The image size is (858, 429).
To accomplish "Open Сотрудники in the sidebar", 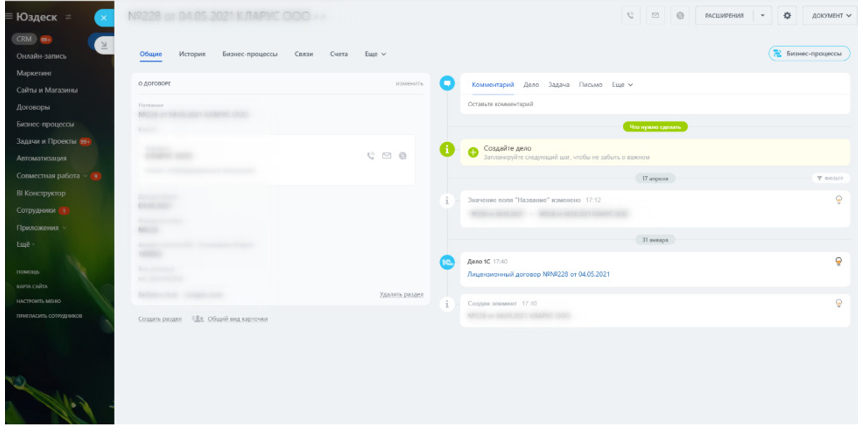I will (36, 210).
